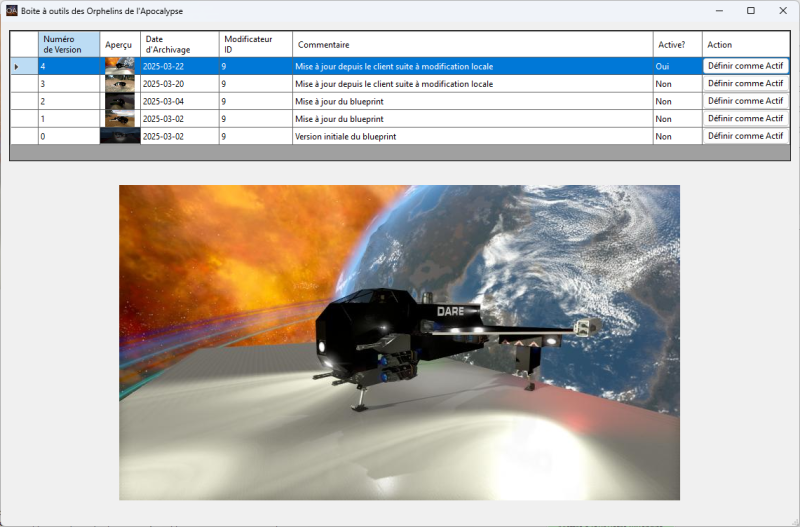Select the row header arrow of version 4

23,67
